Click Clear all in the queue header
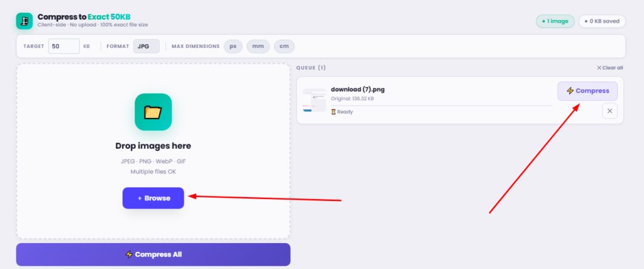The height and width of the screenshot is (269, 644). (x=610, y=68)
